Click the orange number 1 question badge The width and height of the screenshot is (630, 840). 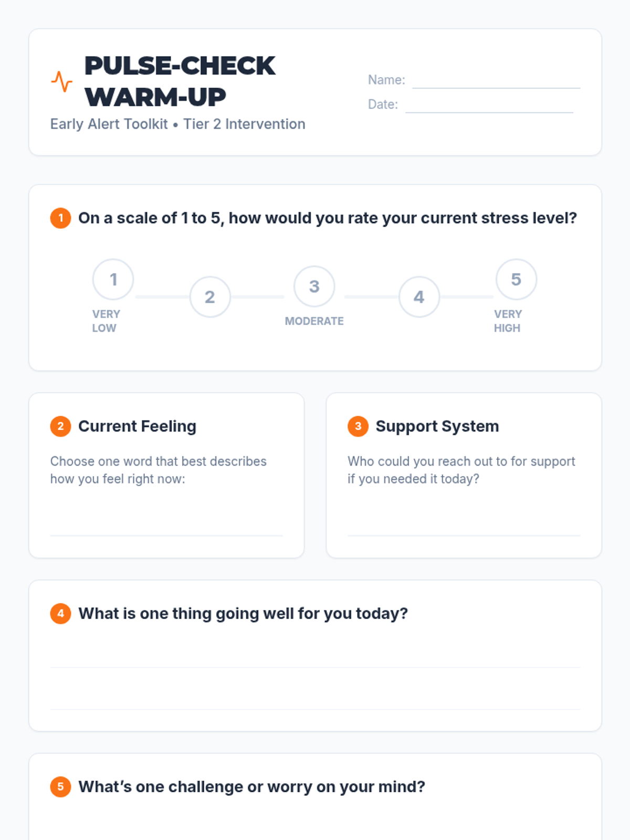[60, 218]
